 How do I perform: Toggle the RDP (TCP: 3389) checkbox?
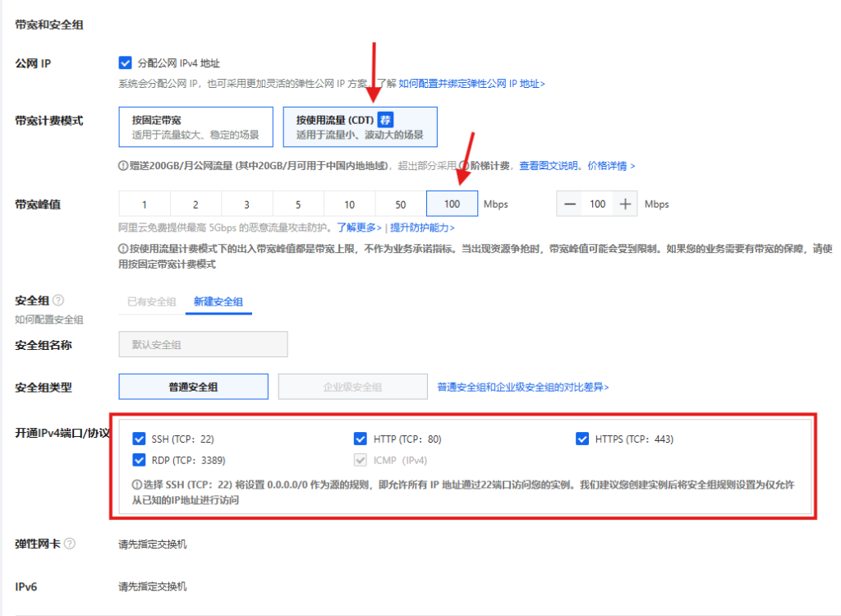point(139,460)
